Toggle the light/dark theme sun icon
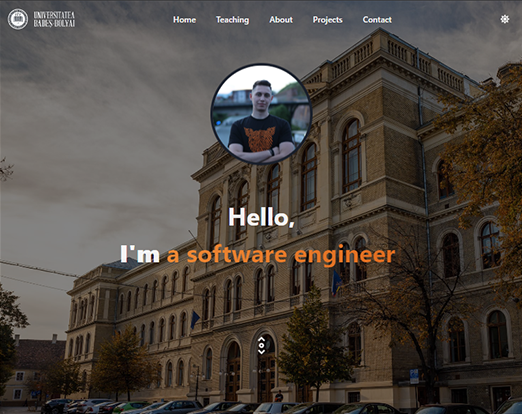The width and height of the screenshot is (522, 414). 505,19
